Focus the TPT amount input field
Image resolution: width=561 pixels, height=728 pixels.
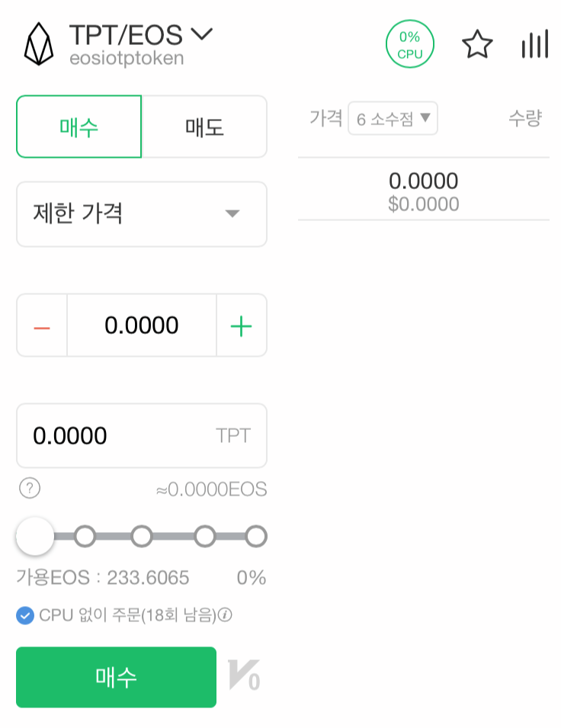(x=122, y=436)
